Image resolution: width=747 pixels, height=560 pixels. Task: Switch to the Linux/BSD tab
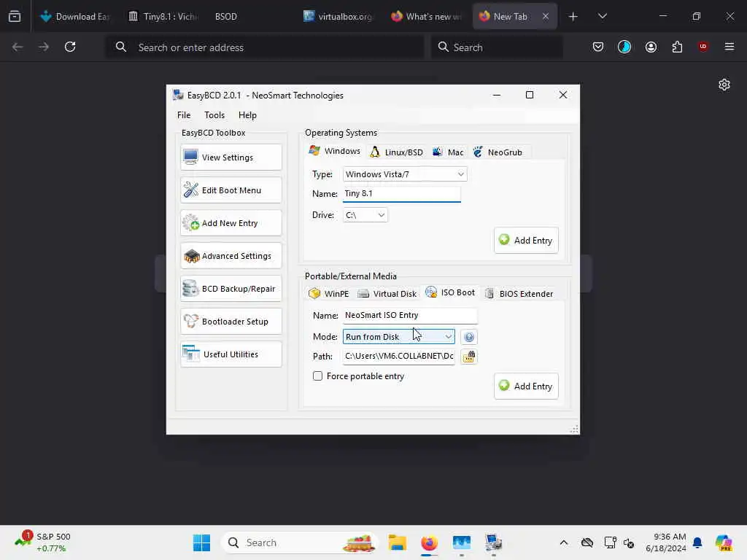pyautogui.click(x=397, y=152)
